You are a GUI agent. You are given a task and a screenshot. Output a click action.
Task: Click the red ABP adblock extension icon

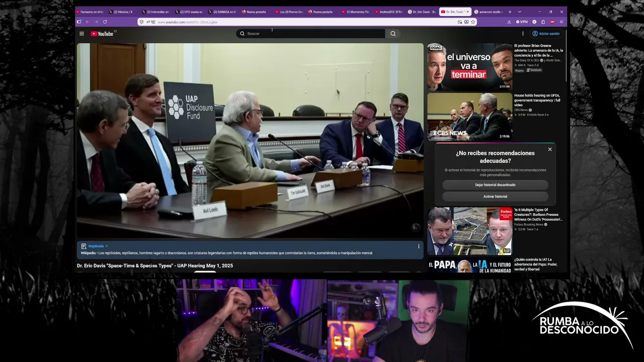tap(552, 22)
